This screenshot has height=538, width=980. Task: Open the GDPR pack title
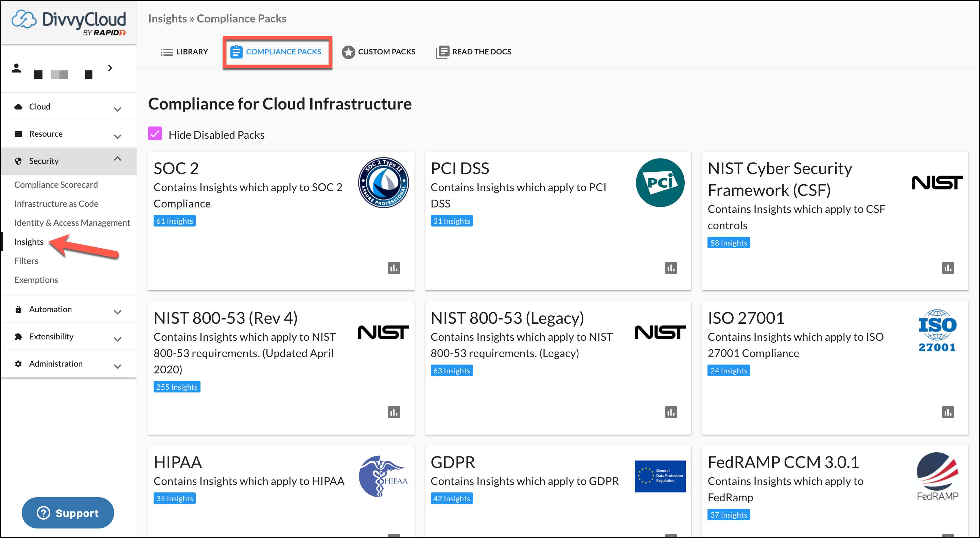(453, 462)
